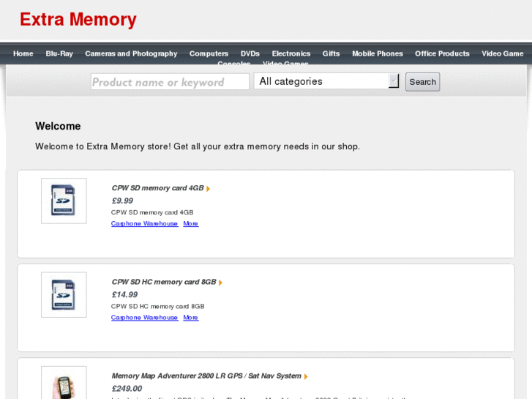Open Office Products category
532x399 pixels.
[442, 53]
